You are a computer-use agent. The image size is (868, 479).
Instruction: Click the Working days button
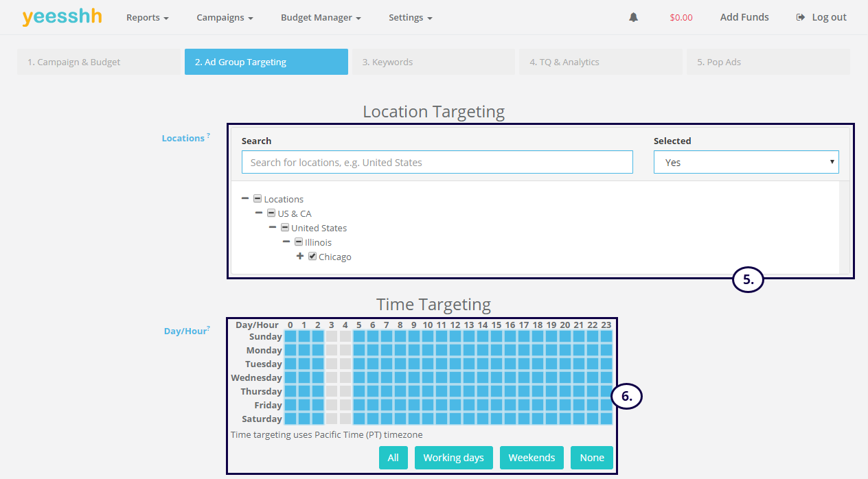click(x=453, y=458)
